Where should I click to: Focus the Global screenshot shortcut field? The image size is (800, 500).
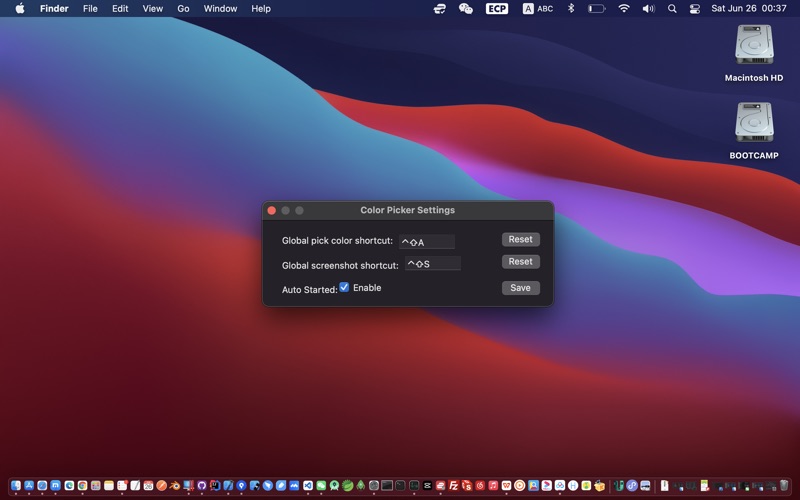(x=433, y=263)
